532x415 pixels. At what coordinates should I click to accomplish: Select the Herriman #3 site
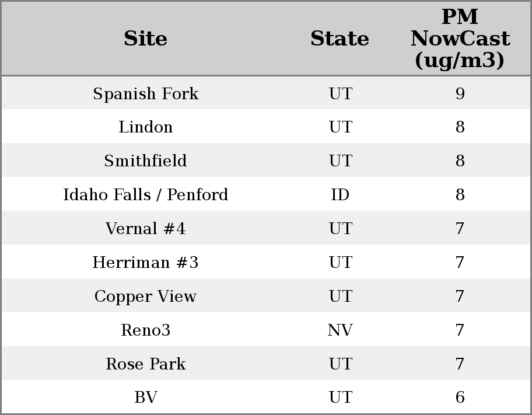pos(145,263)
